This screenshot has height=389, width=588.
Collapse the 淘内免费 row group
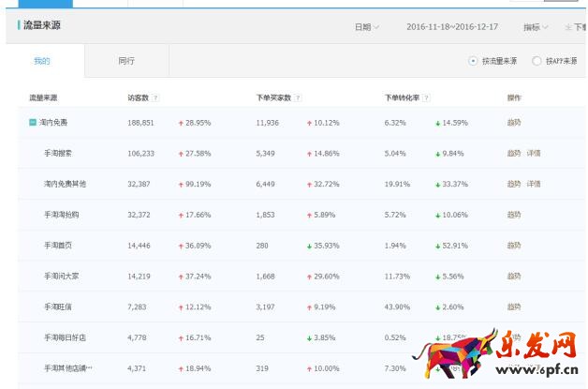pos(34,123)
